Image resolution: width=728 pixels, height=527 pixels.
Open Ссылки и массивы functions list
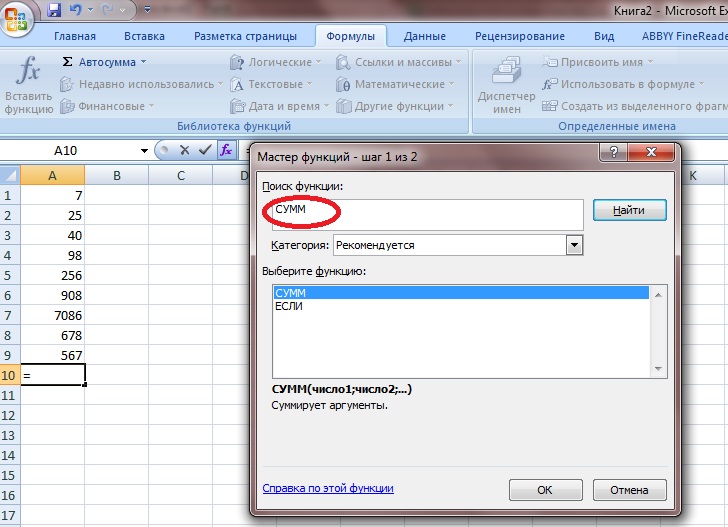[398, 62]
